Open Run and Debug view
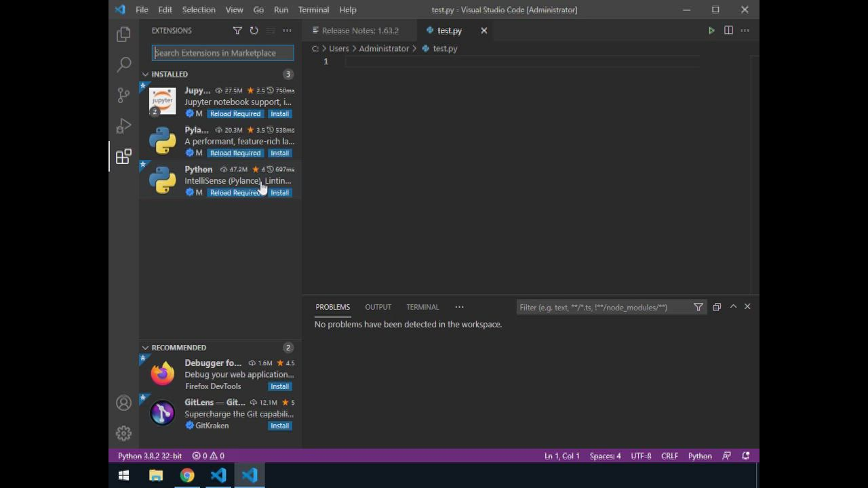The image size is (868, 488). click(123, 126)
